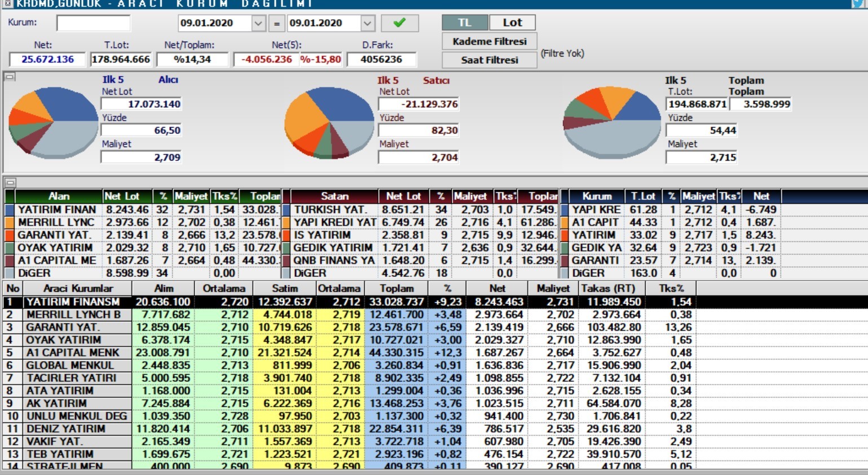The image size is (868, 475).
Task: Click Net Lot value 17.073.140 field
Action: [x=141, y=104]
